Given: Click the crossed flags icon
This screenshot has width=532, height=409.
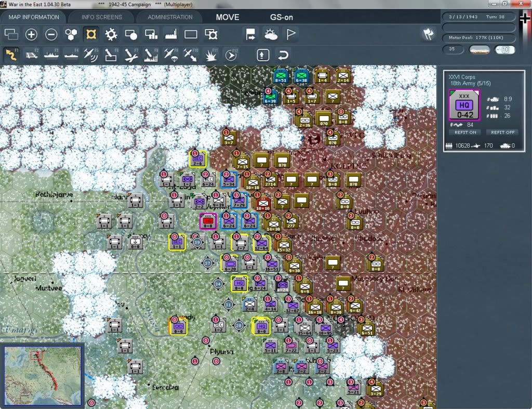Looking at the screenshot, I should [x=428, y=34].
